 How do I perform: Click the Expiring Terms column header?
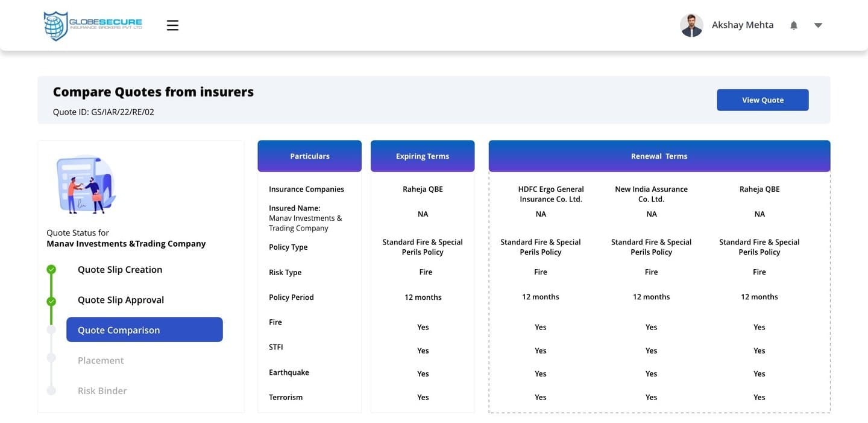tap(423, 156)
